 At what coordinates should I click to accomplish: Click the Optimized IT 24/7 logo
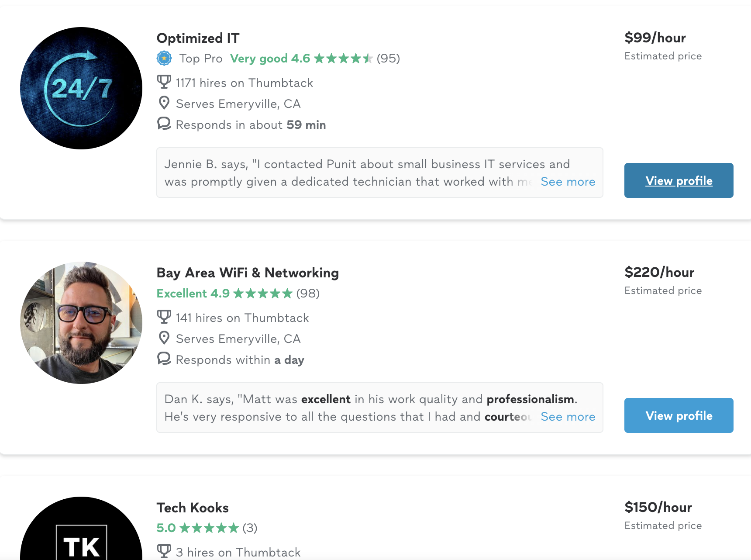[x=81, y=88]
